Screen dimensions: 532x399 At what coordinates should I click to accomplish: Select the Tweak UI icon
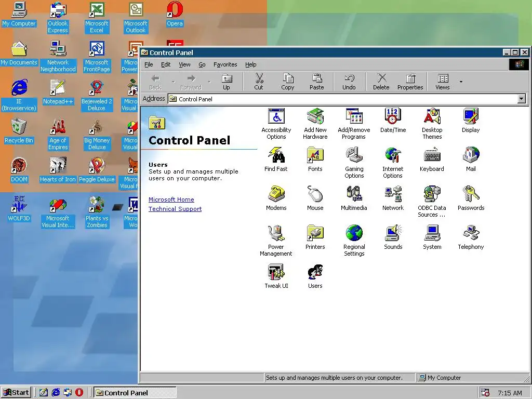(276, 272)
